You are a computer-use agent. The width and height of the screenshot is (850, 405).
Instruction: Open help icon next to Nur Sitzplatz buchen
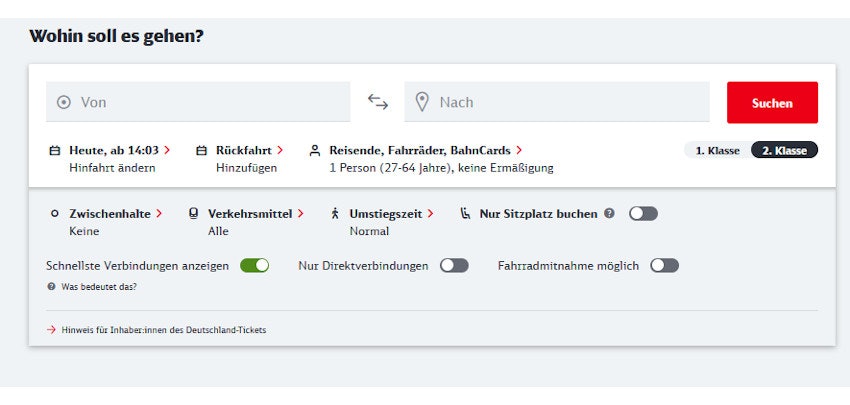609,214
